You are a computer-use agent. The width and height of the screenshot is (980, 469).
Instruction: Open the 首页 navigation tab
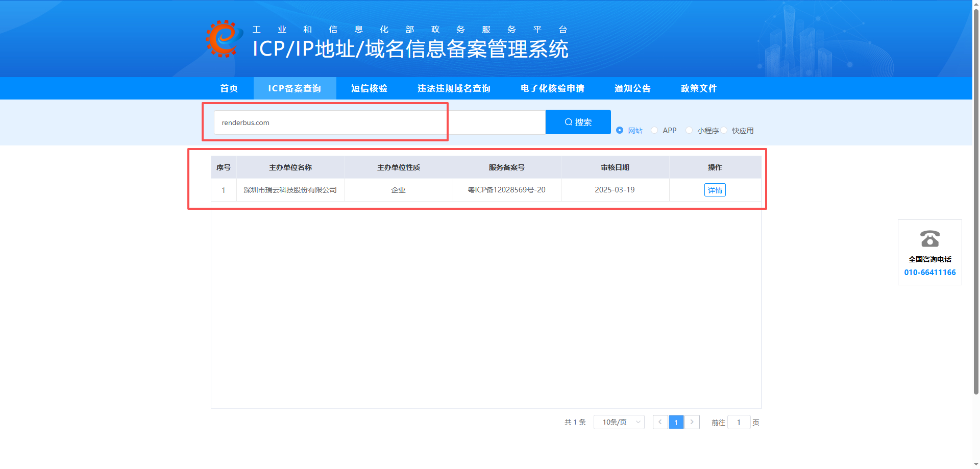pyautogui.click(x=229, y=88)
